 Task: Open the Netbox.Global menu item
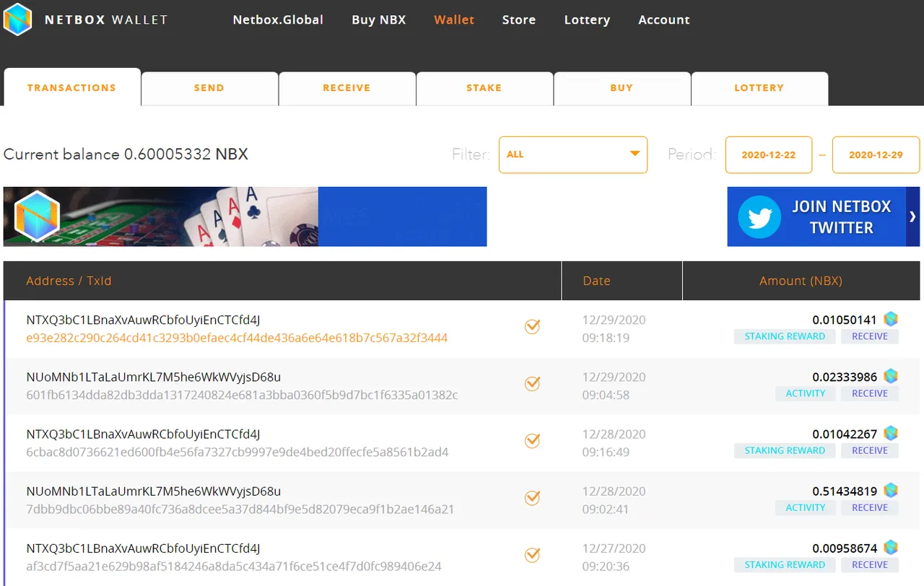[278, 20]
